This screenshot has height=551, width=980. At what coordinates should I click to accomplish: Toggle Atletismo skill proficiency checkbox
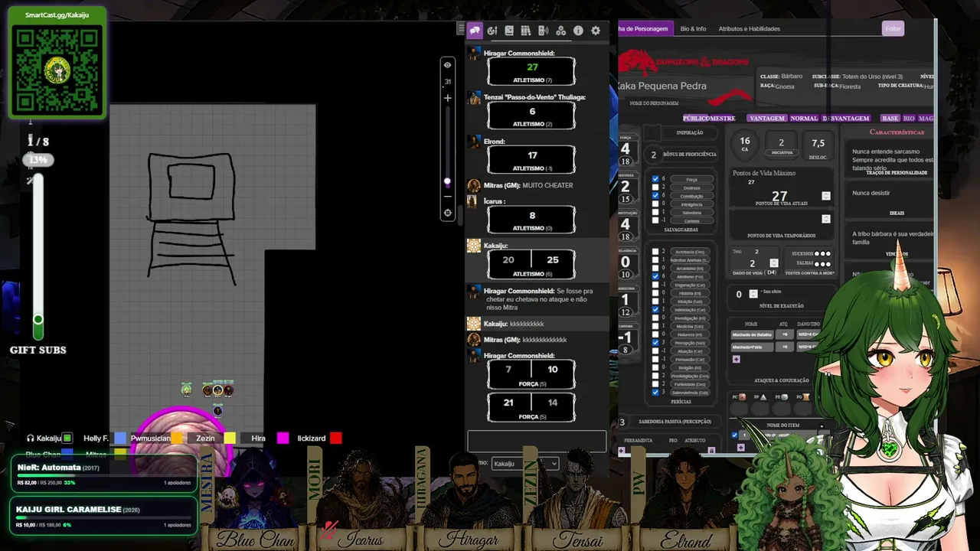(x=655, y=276)
